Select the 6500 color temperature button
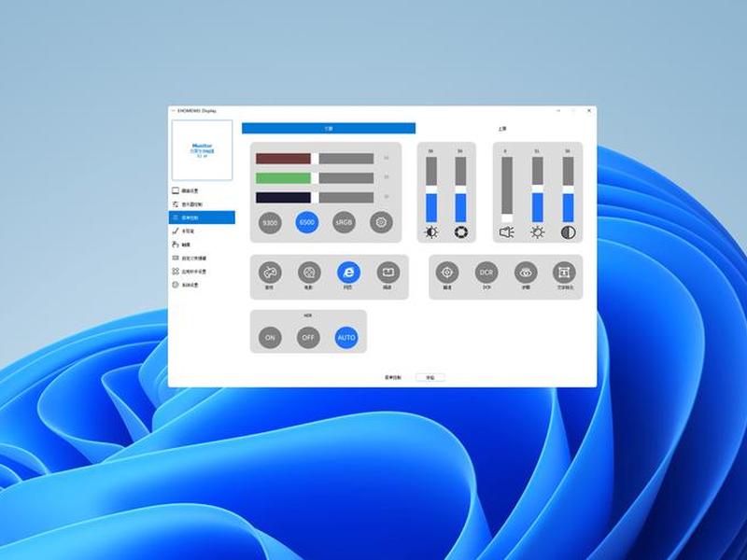Viewport: 747px width, 560px height. tap(307, 222)
